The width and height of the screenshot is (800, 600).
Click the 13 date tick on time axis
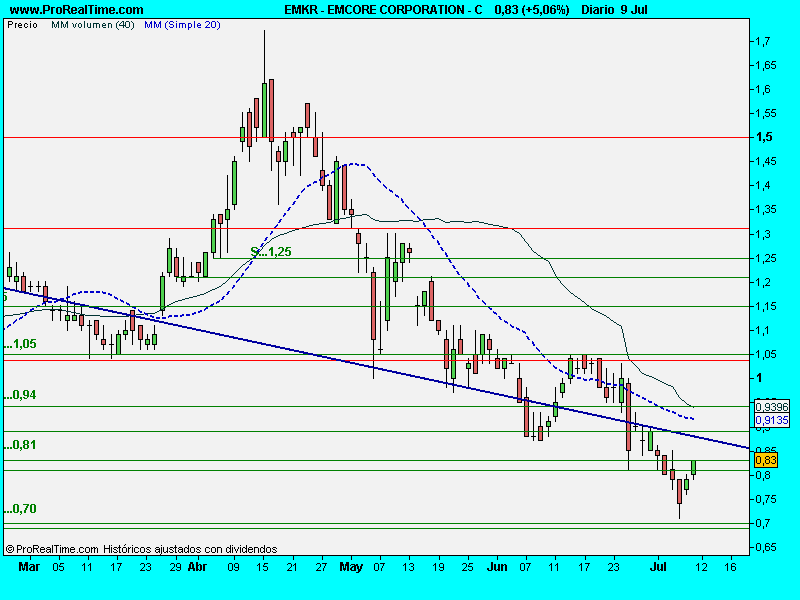[x=408, y=567]
